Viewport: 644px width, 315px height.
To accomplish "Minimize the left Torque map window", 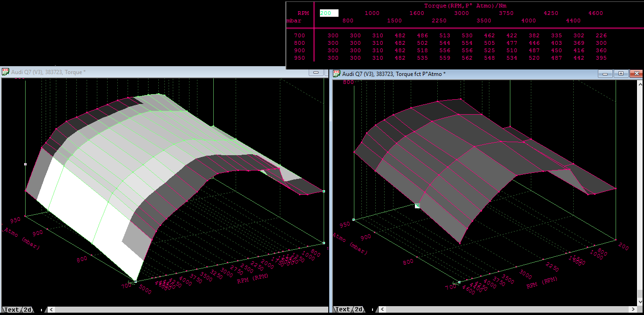I will (316, 72).
